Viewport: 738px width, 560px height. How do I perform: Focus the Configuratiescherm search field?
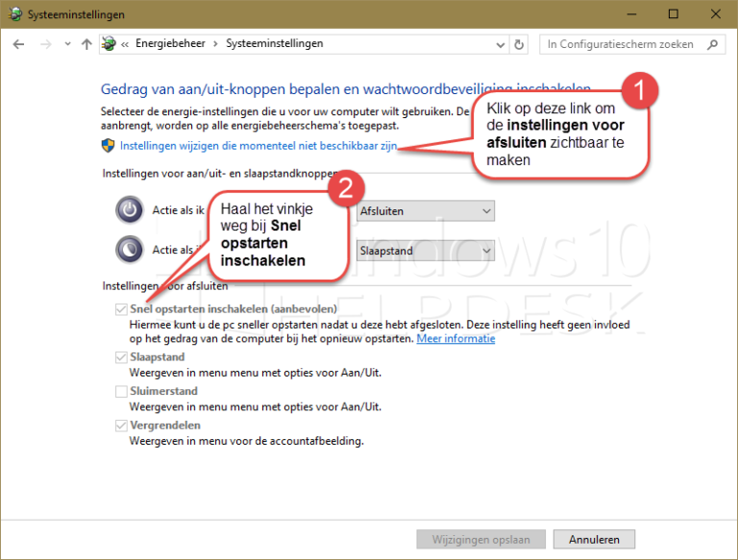[x=631, y=44]
